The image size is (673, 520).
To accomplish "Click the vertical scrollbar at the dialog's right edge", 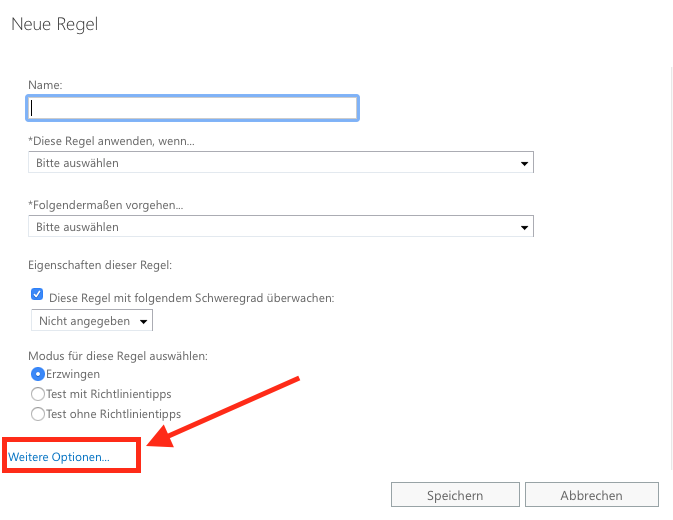I will tap(671, 268).
